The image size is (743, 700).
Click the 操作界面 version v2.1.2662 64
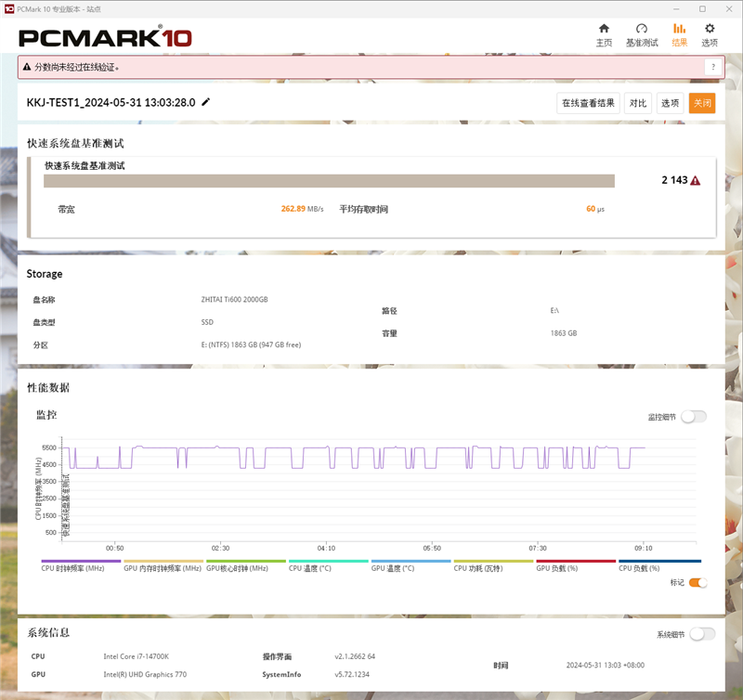point(355,656)
